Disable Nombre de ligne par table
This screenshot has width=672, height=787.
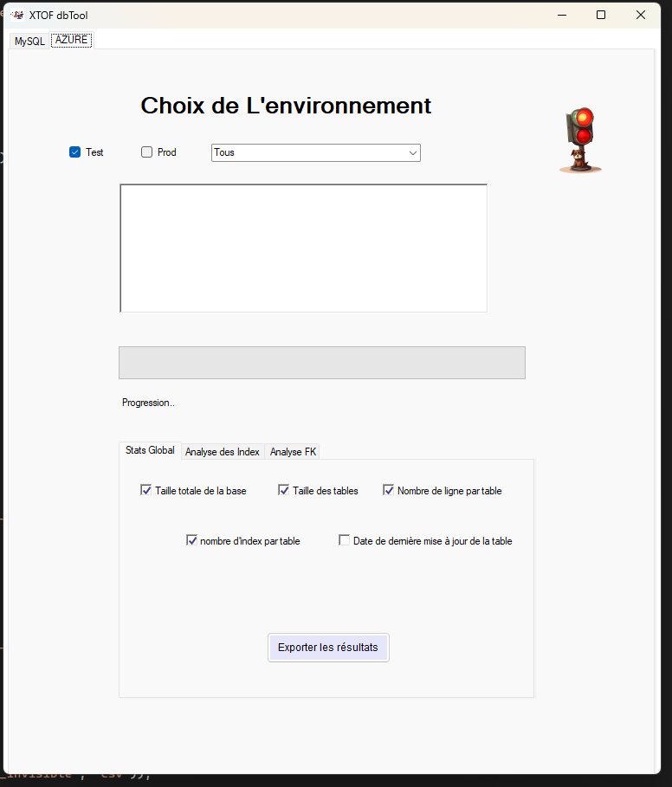pos(389,490)
